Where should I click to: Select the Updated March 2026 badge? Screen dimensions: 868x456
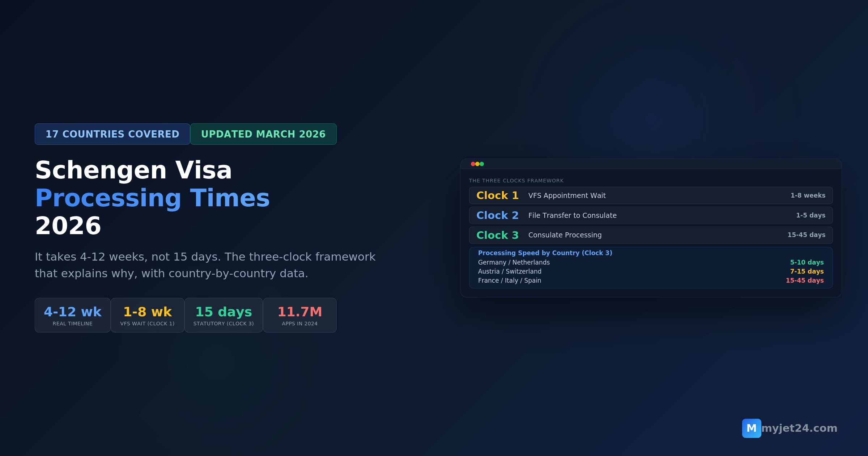(x=263, y=134)
